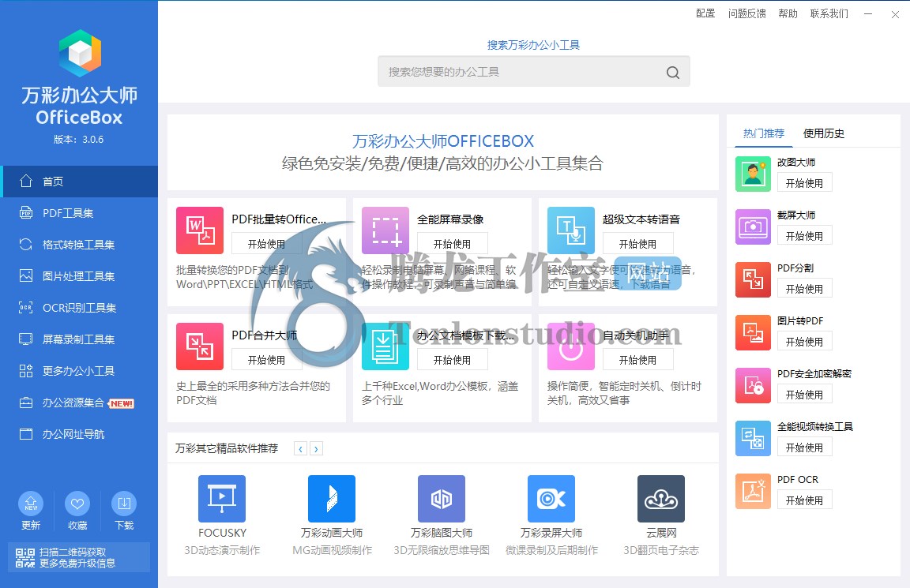Click the 截屏大师 camera icon

(753, 227)
